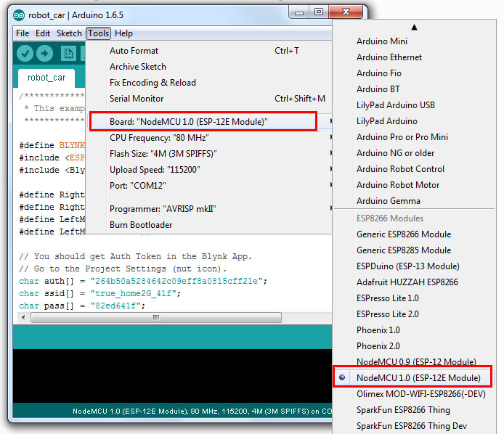Open the Sketch menu
The width and height of the screenshot is (504, 434).
click(69, 33)
